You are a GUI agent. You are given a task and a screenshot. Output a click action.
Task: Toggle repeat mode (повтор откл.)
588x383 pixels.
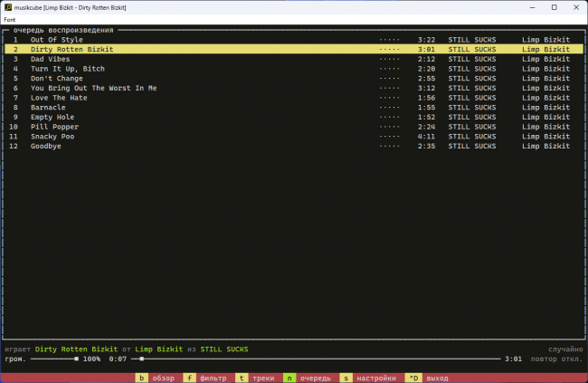(556, 359)
